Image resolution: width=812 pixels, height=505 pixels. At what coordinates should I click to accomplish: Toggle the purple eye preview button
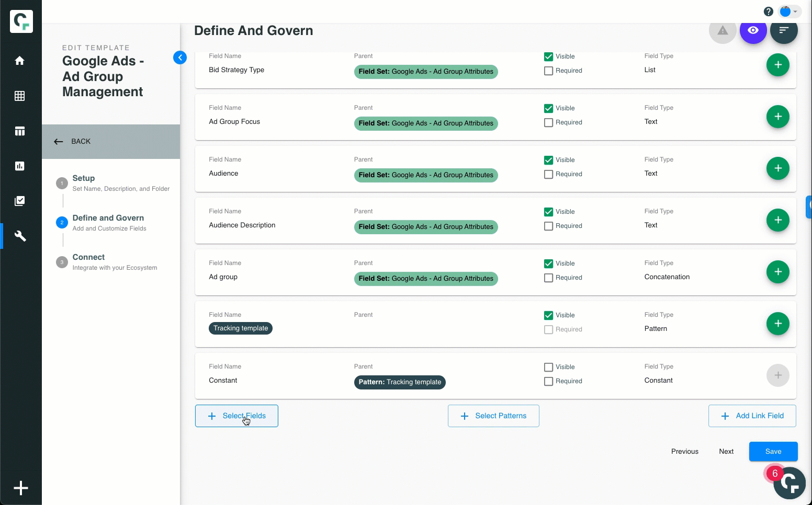[753, 30]
